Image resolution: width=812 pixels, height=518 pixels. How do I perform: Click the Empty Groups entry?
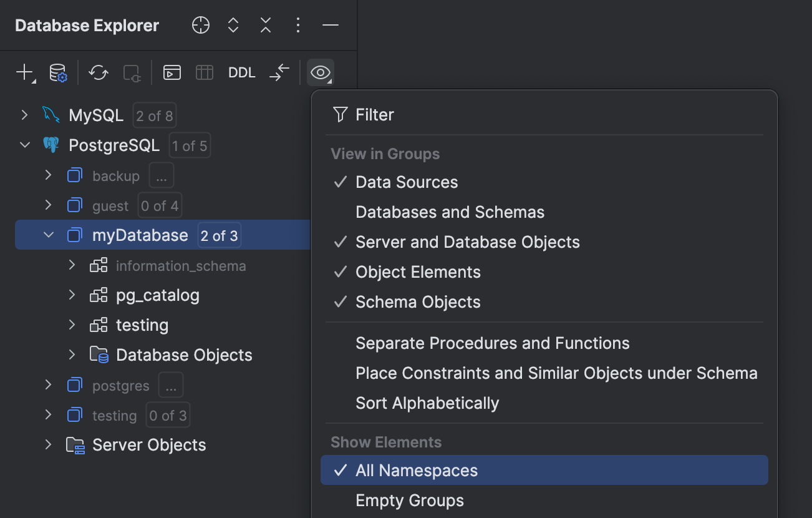(x=409, y=500)
